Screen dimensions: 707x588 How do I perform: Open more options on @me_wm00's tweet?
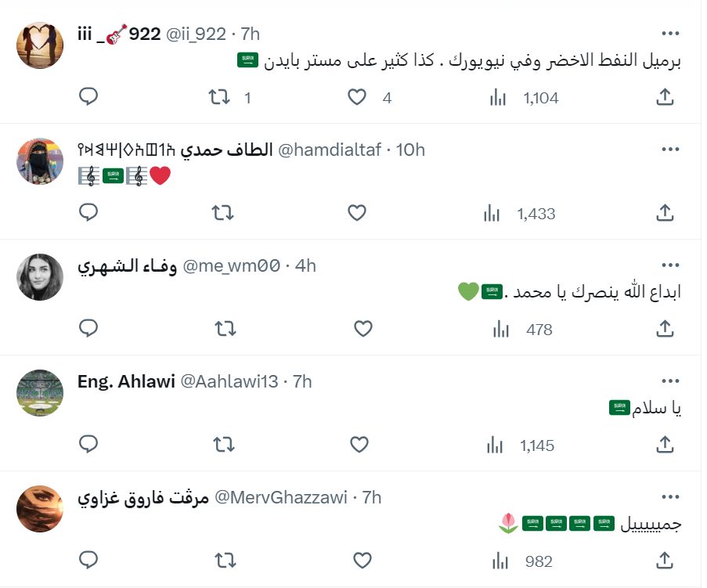670,265
